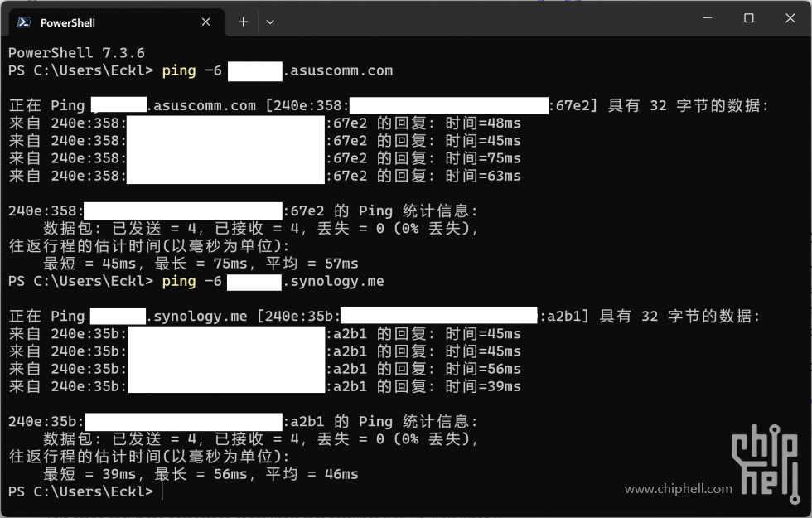Click the "PowerShell 7.3.6" version line

[76, 53]
